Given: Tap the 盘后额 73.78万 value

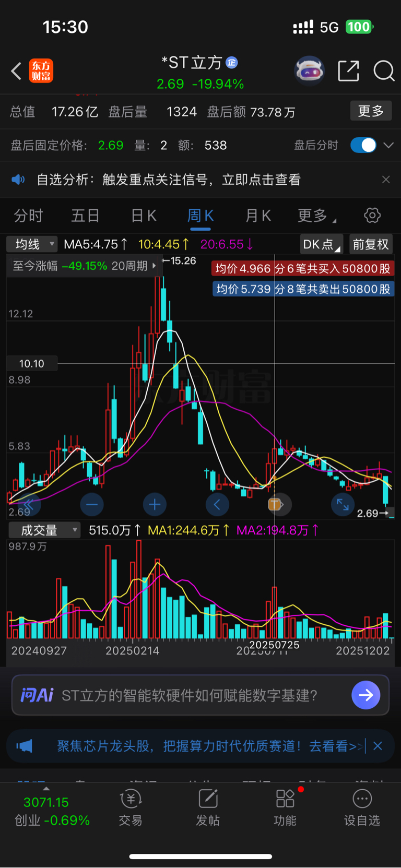Looking at the screenshot, I should [x=251, y=112].
